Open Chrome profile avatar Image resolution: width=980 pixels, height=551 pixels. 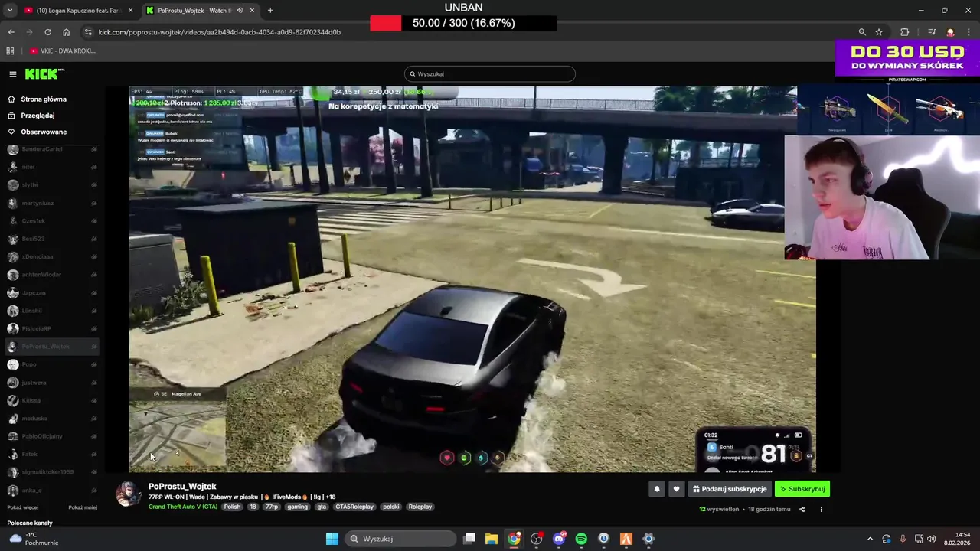click(950, 32)
